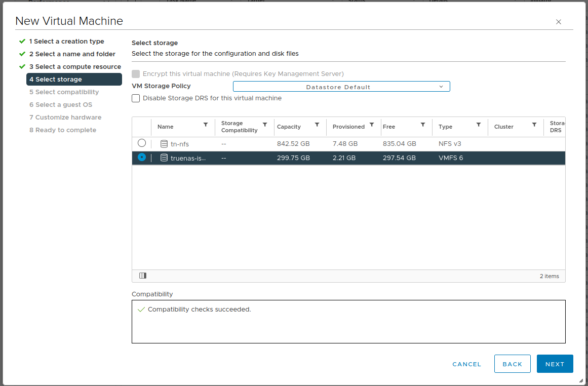Click the dialog resize handle at corner
Viewport: 588px width, 386px height.
[581, 380]
